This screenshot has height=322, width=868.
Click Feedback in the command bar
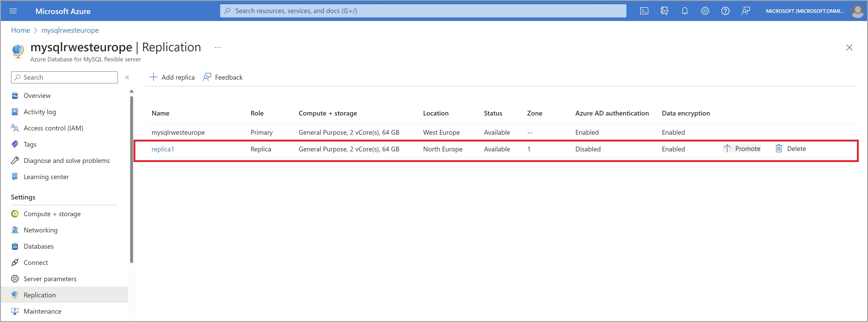[223, 77]
